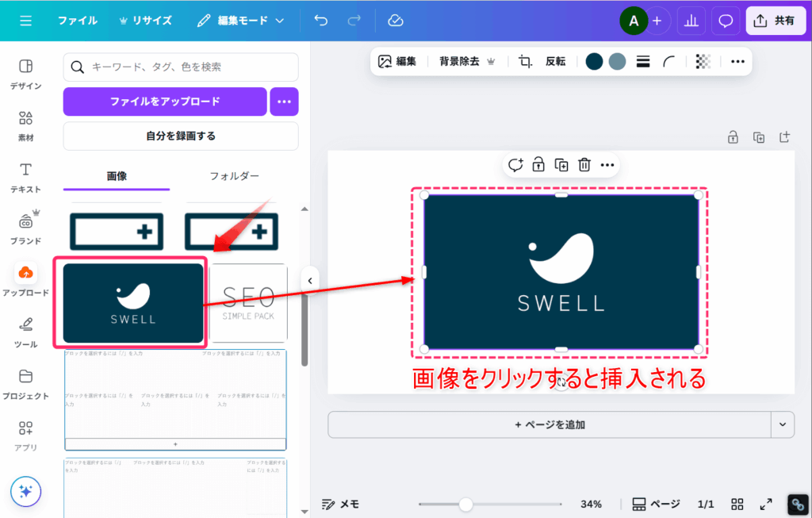Open grid view icon
This screenshot has width=812, height=518.
(x=737, y=504)
